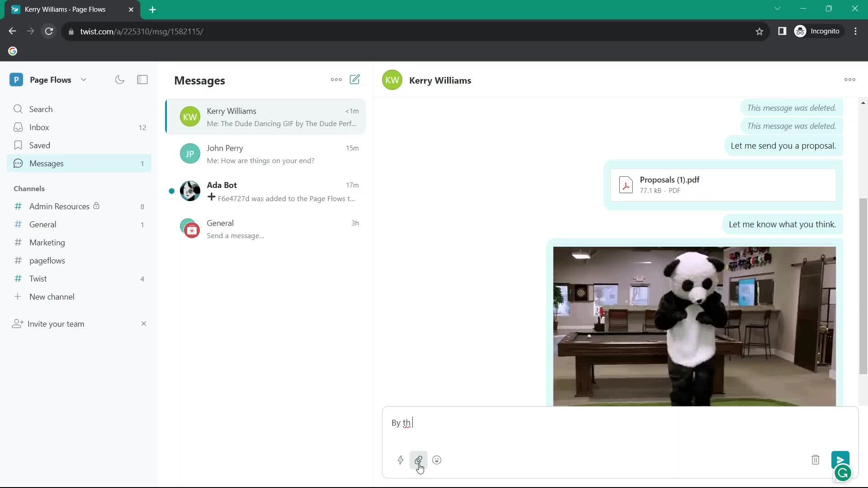Click browser Back button

(12, 31)
